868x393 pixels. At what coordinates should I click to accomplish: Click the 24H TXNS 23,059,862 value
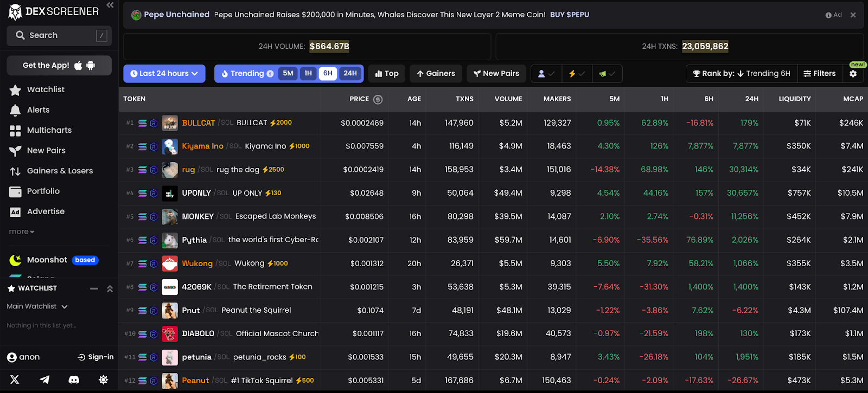coord(705,47)
